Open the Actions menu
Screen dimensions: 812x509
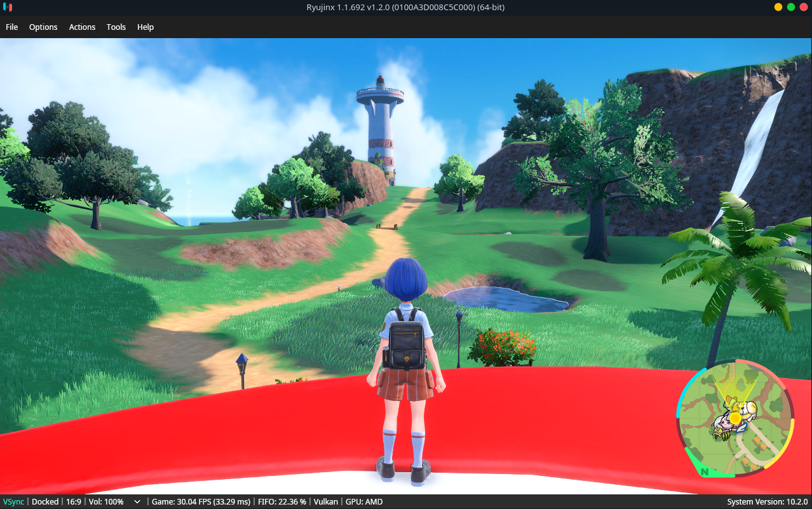pos(82,27)
